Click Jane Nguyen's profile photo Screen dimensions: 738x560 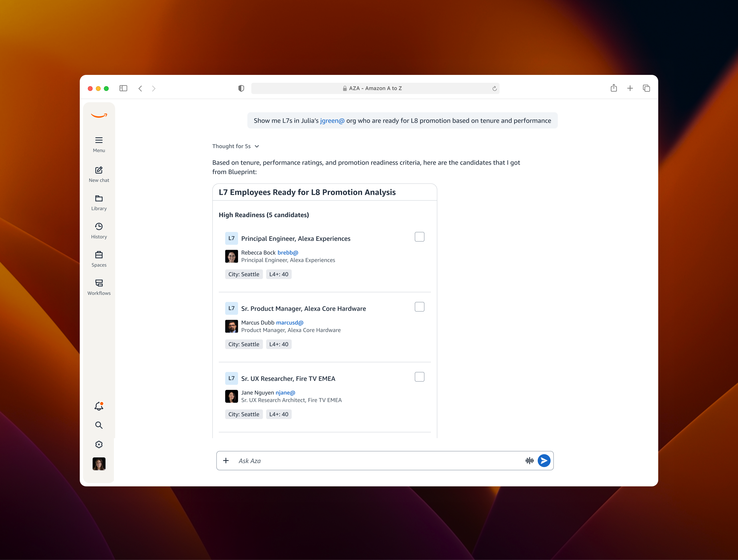click(x=231, y=397)
